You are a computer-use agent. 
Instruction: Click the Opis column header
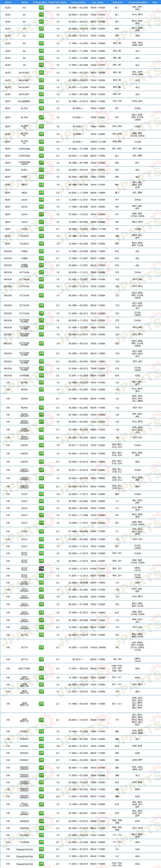(x=154, y=2)
